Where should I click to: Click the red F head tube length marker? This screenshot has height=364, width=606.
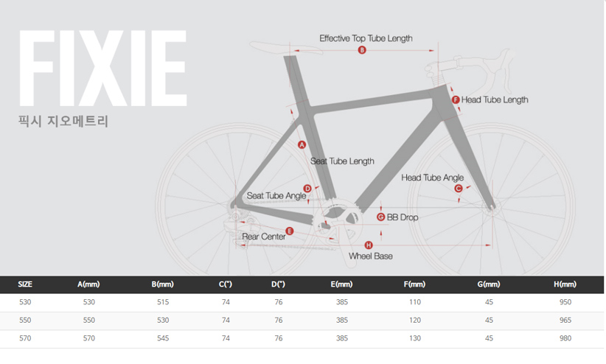click(x=455, y=99)
